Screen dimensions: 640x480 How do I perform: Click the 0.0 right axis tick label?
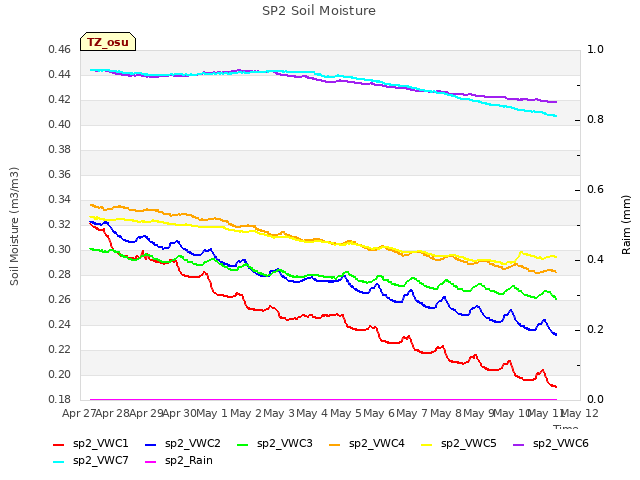pyautogui.click(x=595, y=400)
